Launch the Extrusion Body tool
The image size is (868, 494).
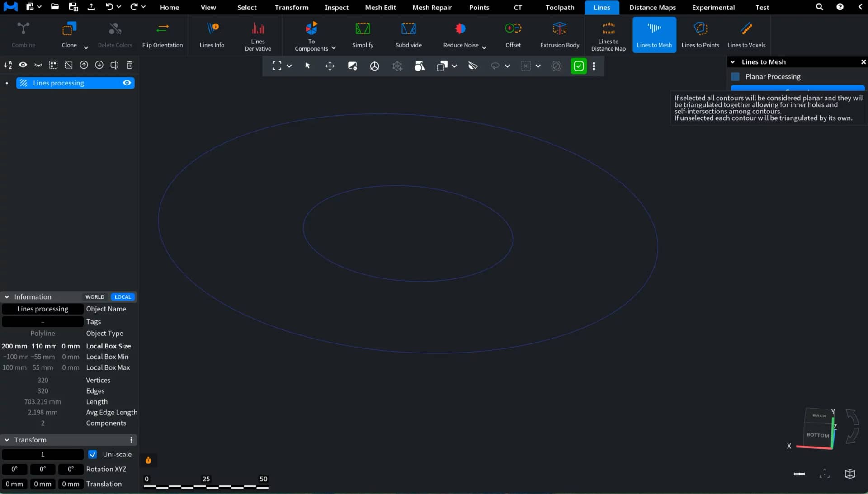(560, 35)
